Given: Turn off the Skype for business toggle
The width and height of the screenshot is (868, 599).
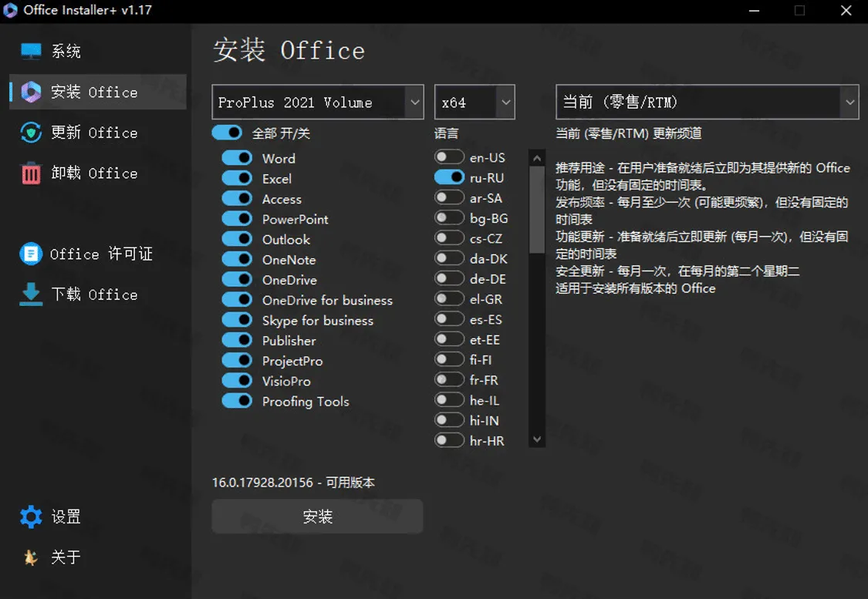Looking at the screenshot, I should [x=237, y=320].
